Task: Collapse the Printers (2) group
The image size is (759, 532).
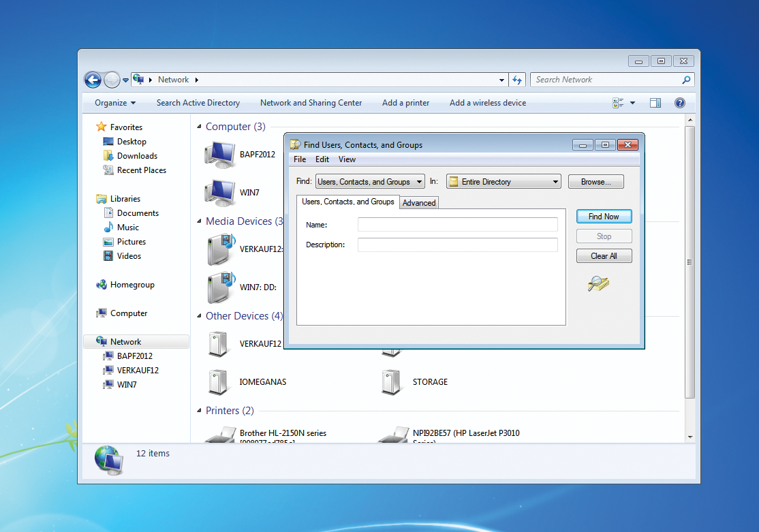Action: pyautogui.click(x=199, y=411)
